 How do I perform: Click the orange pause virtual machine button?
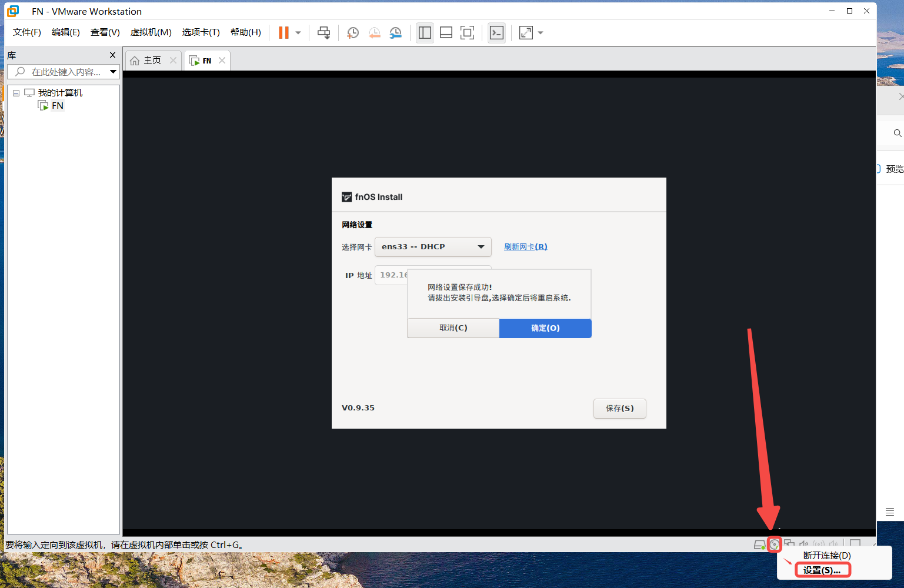coord(283,33)
